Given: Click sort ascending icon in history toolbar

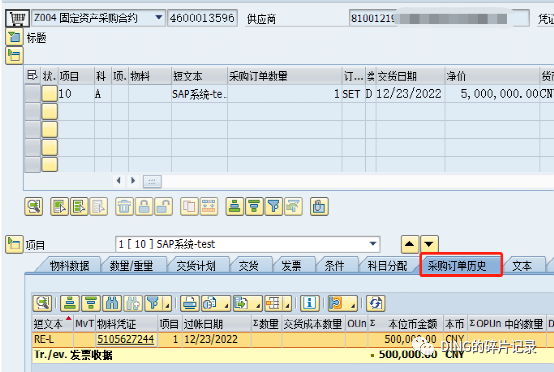Looking at the screenshot, I should [x=70, y=303].
